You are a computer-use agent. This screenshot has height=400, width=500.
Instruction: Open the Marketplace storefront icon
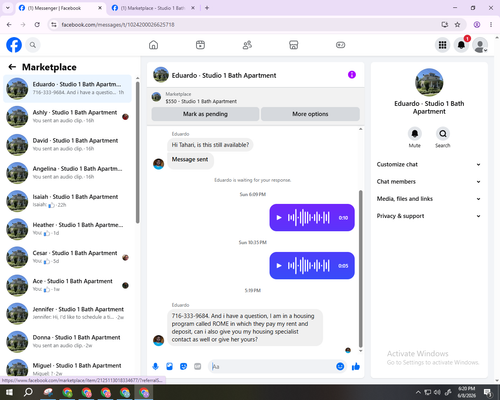[x=293, y=45]
